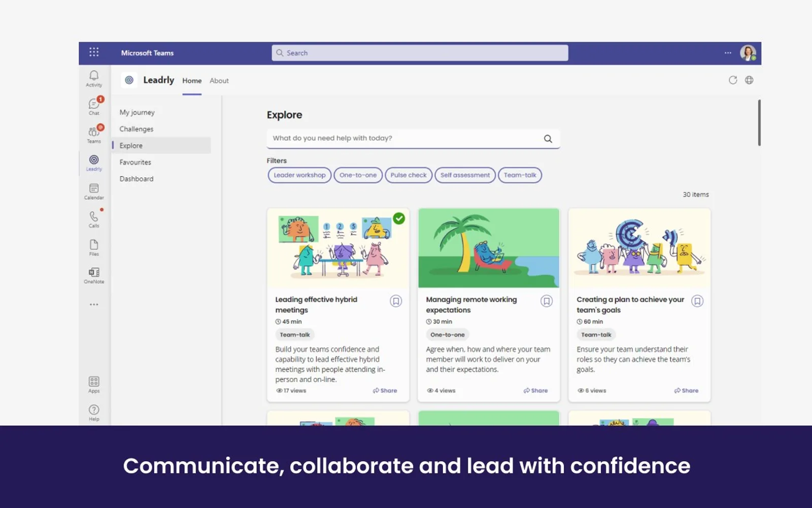This screenshot has width=812, height=508.
Task: Click the globe icon in Leadrly header
Action: 749,80
